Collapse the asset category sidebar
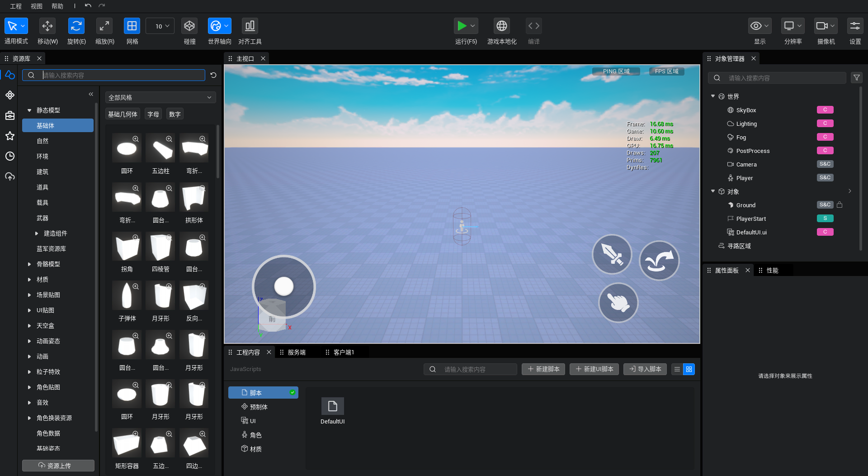868x476 pixels. click(91, 94)
